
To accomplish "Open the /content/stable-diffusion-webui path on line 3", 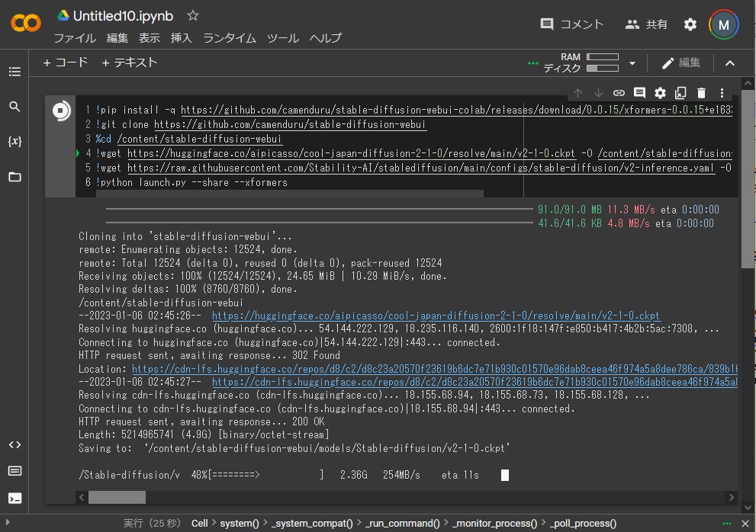I will point(200,139).
